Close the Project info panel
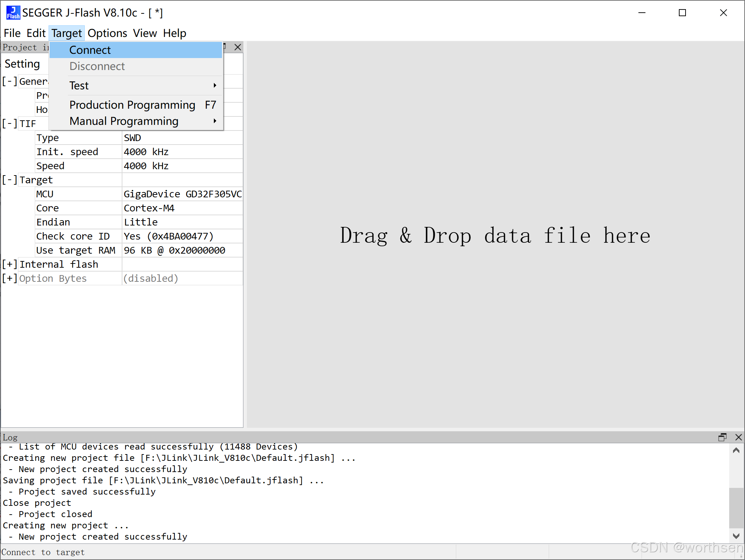The height and width of the screenshot is (560, 745). (x=238, y=47)
